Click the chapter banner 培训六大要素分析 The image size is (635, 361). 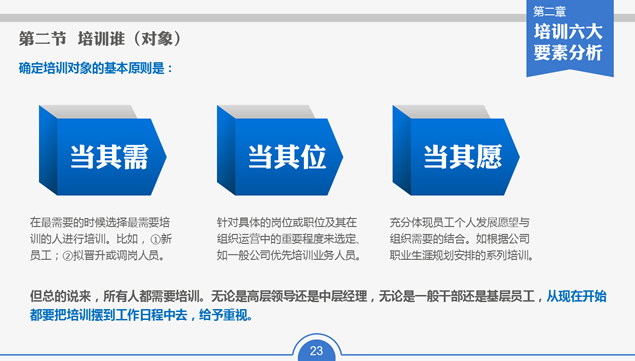click(570, 38)
